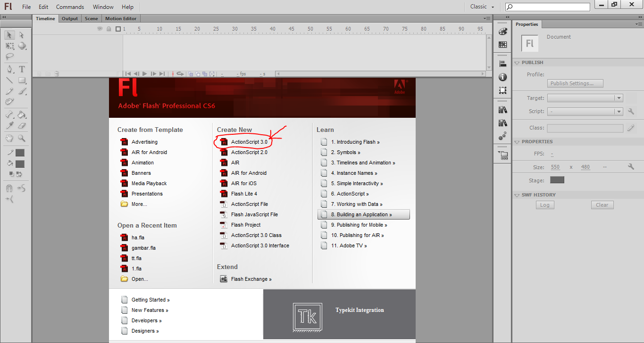Click the search field at top
The image size is (644, 343).
coord(548,7)
